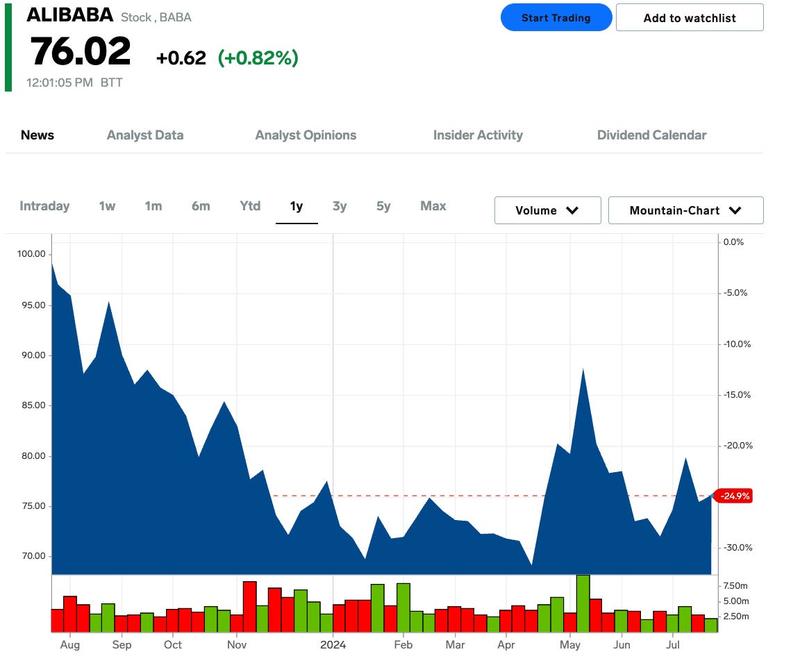Click the Aug x-axis label

[x=70, y=645]
